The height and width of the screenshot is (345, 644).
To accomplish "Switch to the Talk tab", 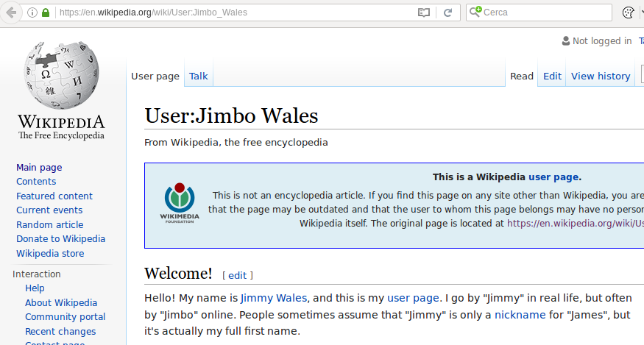I will tap(199, 76).
